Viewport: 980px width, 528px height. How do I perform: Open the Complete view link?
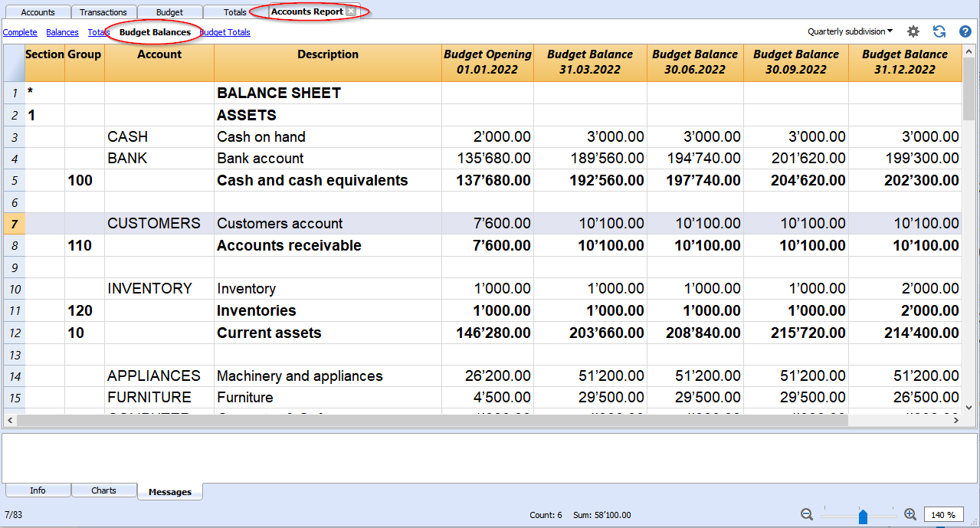(x=20, y=32)
